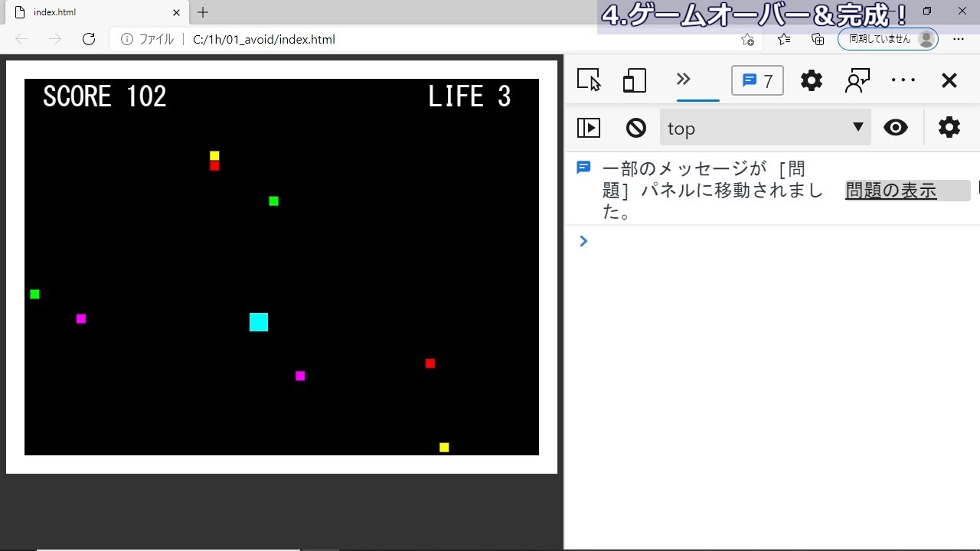Show the console sidebar panel
The image size is (980, 551).
click(x=588, y=128)
